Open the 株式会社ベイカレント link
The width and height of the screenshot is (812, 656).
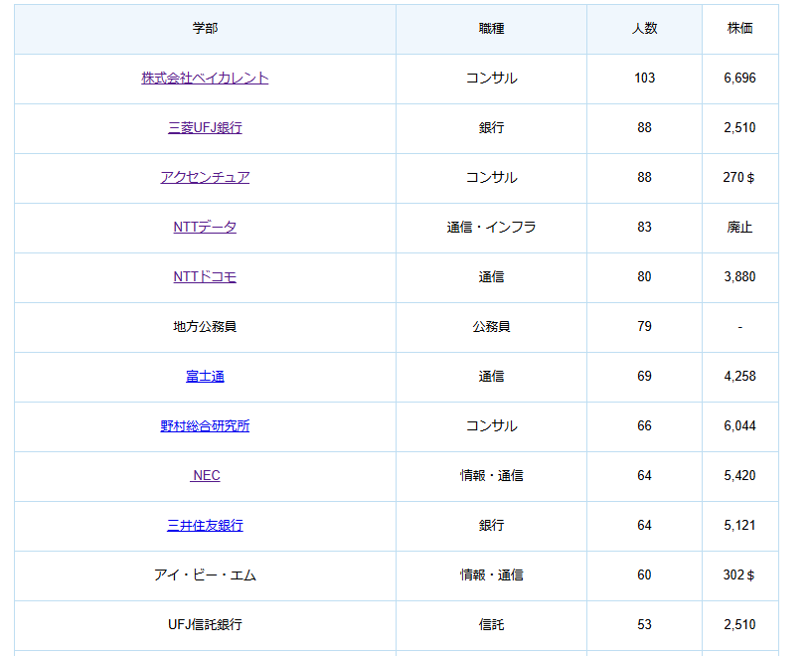(205, 79)
